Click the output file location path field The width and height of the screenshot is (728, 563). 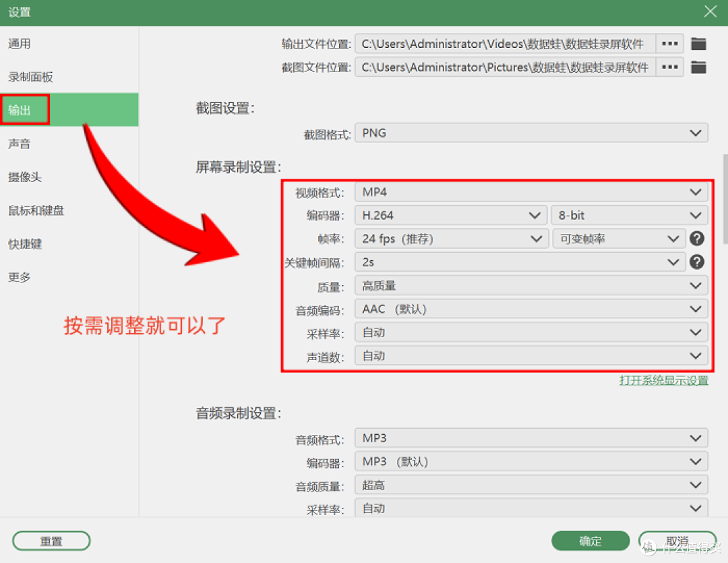coord(505,44)
